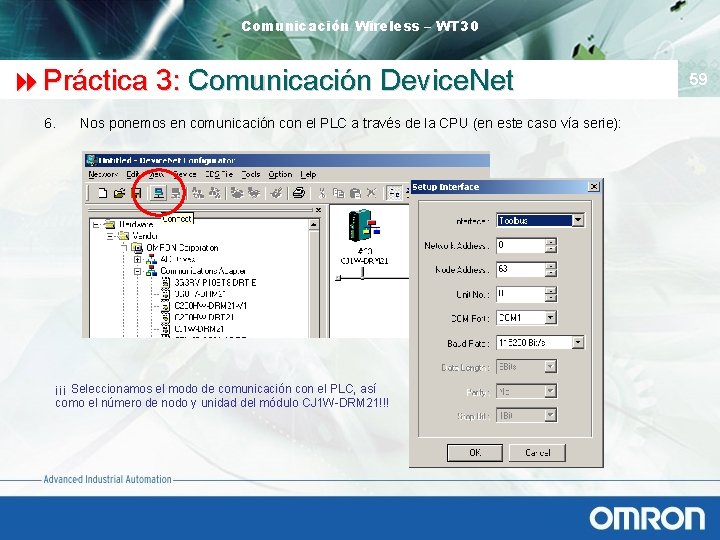This screenshot has width=720, height=540.
Task: Open the Interface dropdown showing Toolbus
Action: click(578, 220)
